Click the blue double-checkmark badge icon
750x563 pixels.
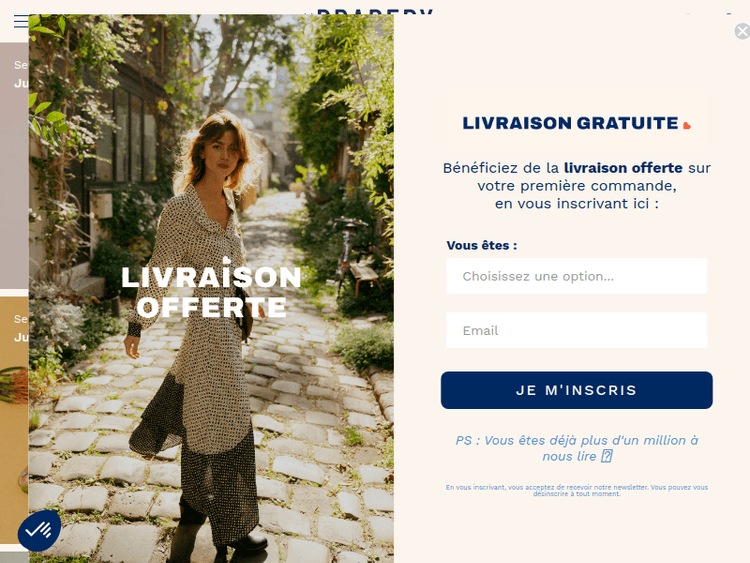39,530
